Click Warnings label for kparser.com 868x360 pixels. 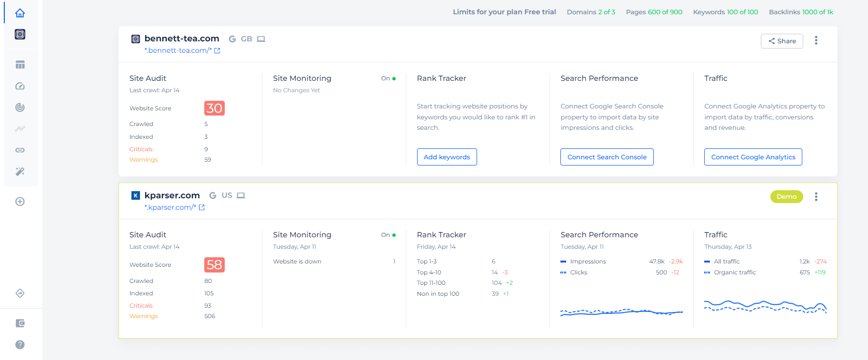point(143,316)
